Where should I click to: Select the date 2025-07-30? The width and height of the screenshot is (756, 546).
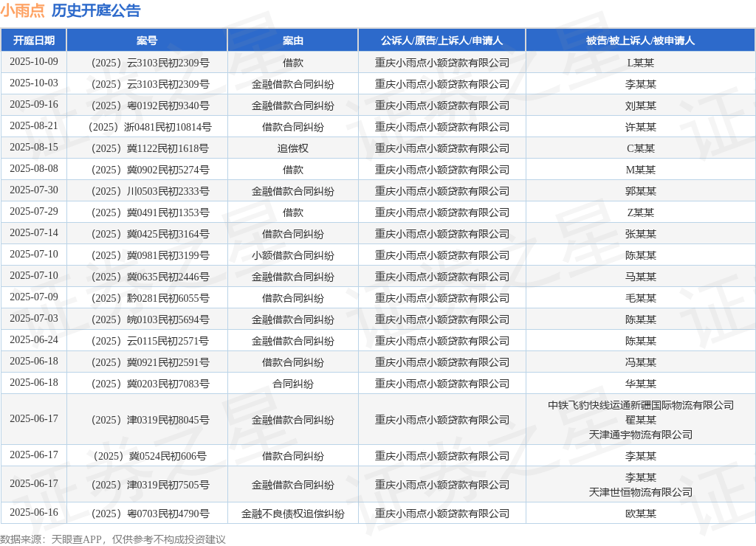tap(34, 190)
